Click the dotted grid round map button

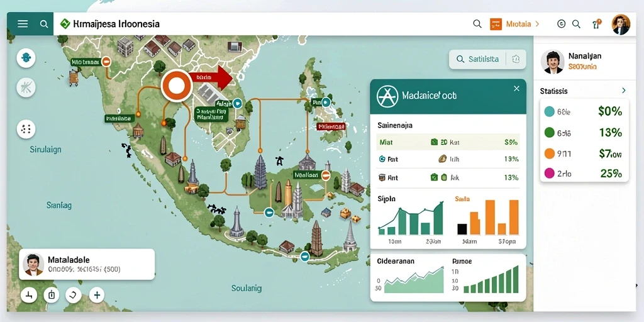coord(26,130)
